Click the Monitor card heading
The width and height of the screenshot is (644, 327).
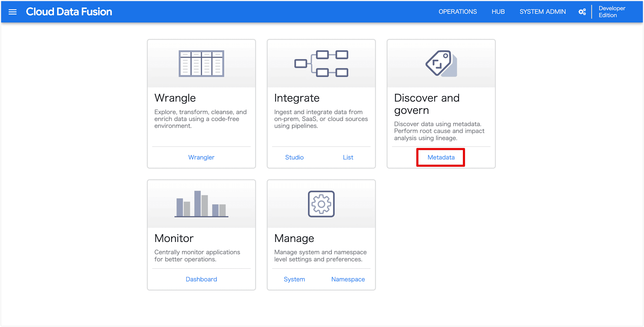[174, 238]
